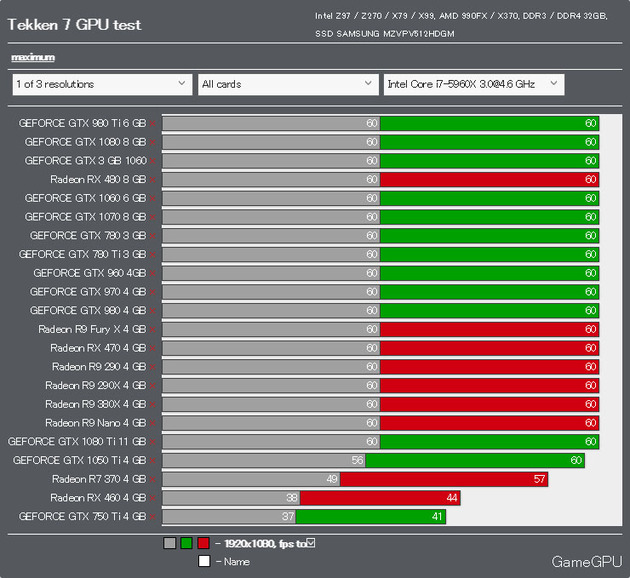Viewport: 630px width, 578px height.
Task: Remove GEFORCE GTX 750 Ti 4 GB with red X
Action: click(153, 517)
